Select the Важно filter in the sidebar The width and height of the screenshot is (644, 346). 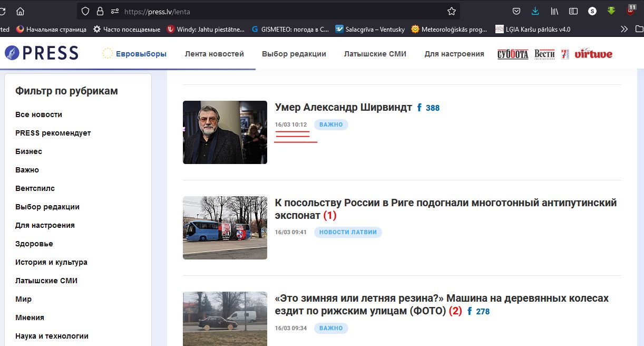pyautogui.click(x=27, y=170)
